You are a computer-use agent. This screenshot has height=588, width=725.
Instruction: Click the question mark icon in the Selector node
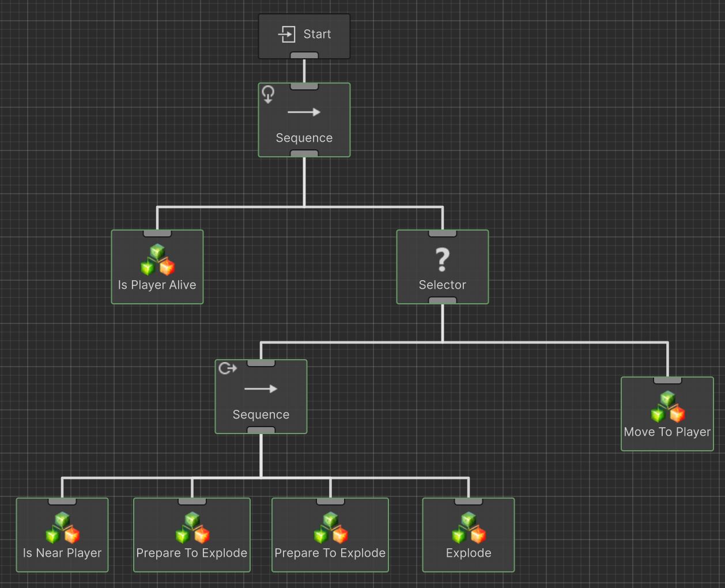point(442,259)
